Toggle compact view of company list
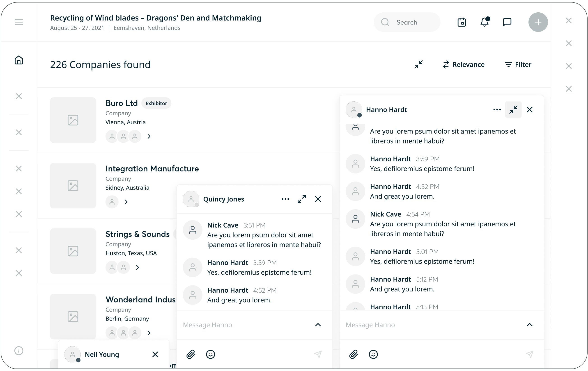 [x=418, y=64]
